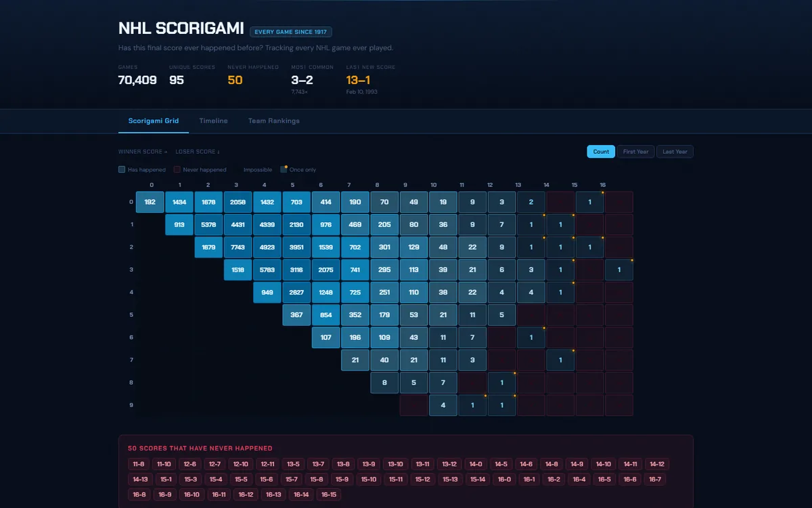
Task: Click the 179 count cell
Action: (x=384, y=315)
